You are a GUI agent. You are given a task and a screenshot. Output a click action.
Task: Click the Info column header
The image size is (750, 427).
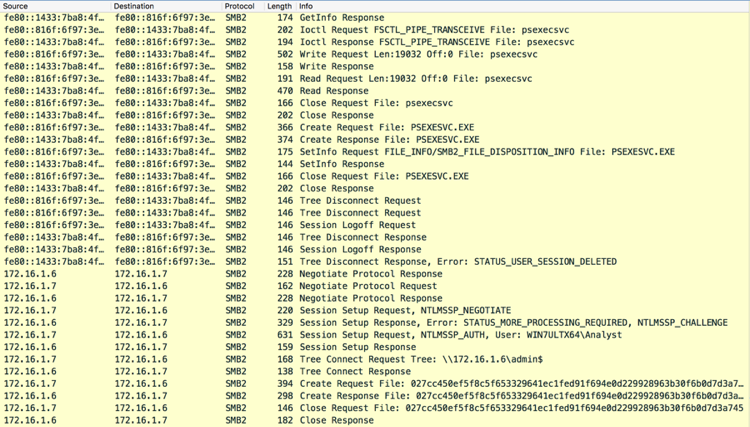click(x=522, y=6)
